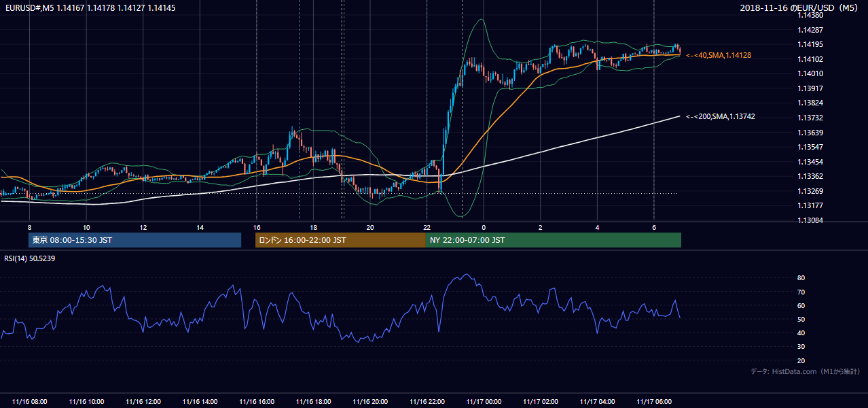Click RSI axis level 20
The image size is (868, 408).
coord(801,361)
